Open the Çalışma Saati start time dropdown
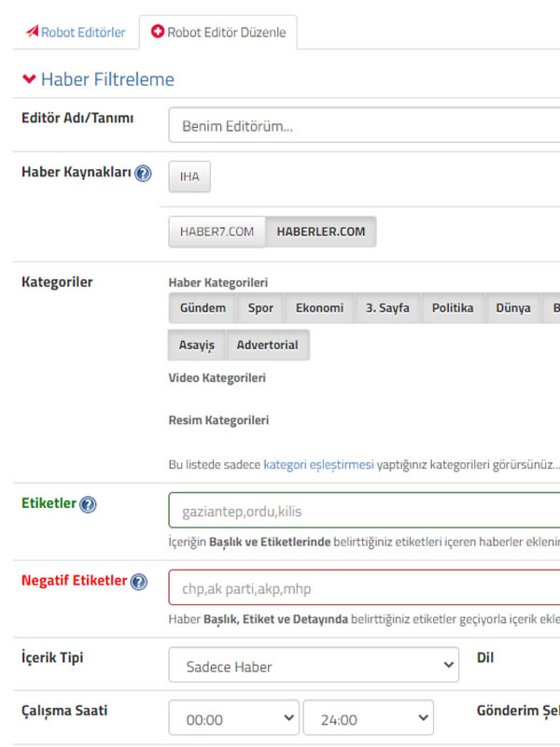560x747 pixels. point(234,717)
